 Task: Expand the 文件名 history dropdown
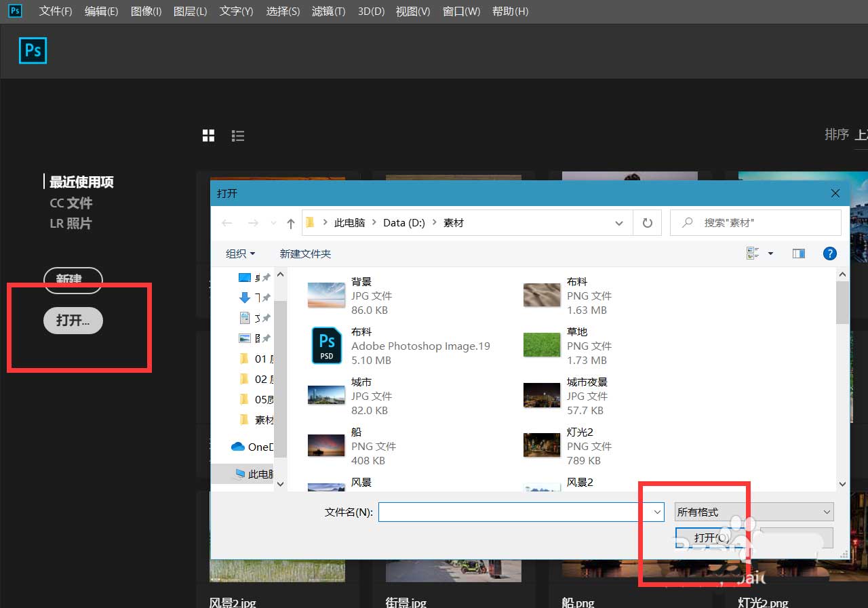[657, 512]
